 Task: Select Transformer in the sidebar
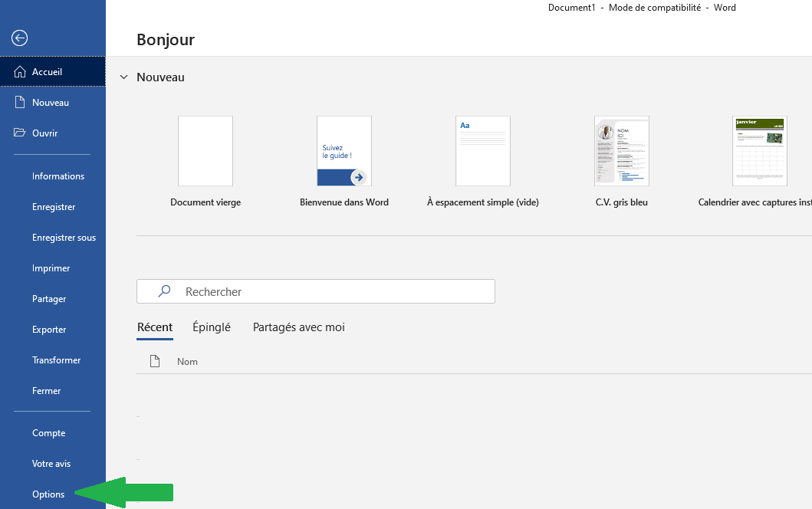click(x=53, y=360)
